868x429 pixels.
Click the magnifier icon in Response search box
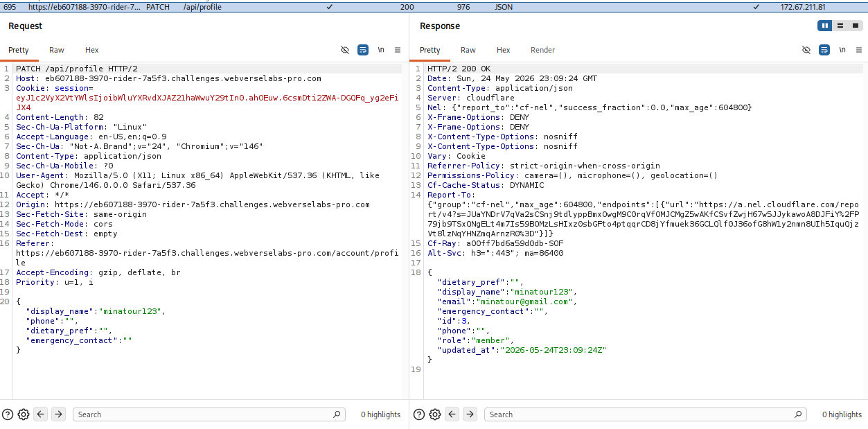point(799,414)
